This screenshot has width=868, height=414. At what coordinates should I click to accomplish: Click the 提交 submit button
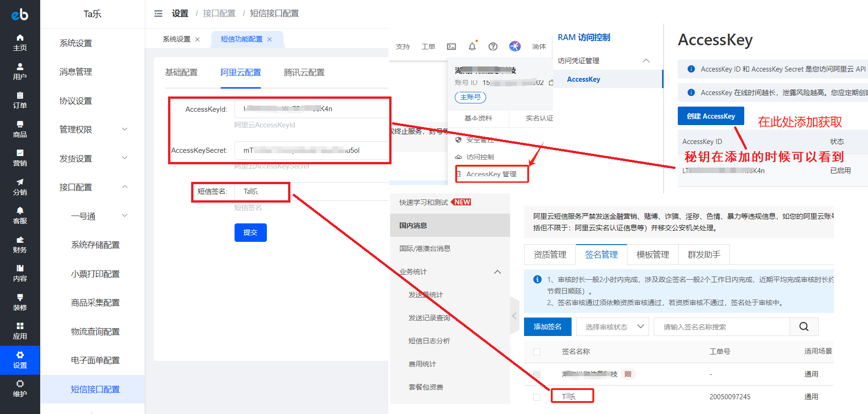[x=250, y=233]
